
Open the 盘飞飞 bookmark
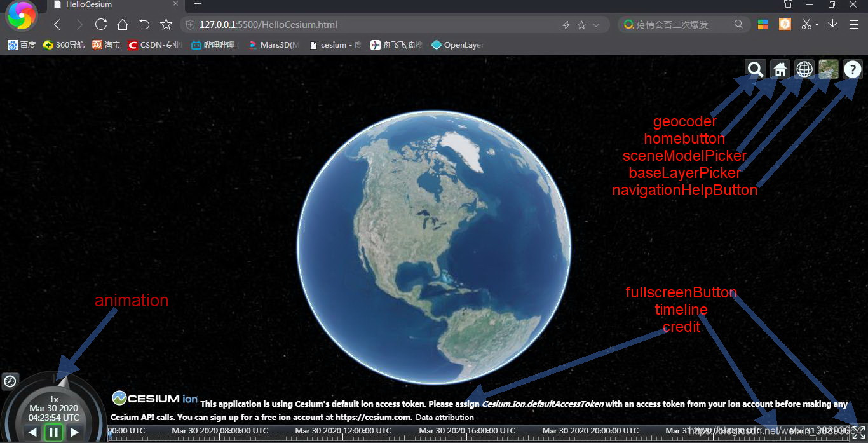click(396, 45)
